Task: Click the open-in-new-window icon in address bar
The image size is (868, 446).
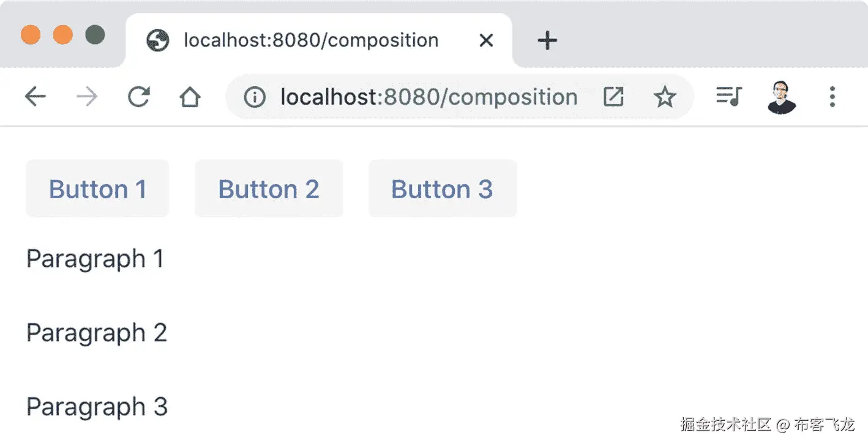Action: pos(613,97)
